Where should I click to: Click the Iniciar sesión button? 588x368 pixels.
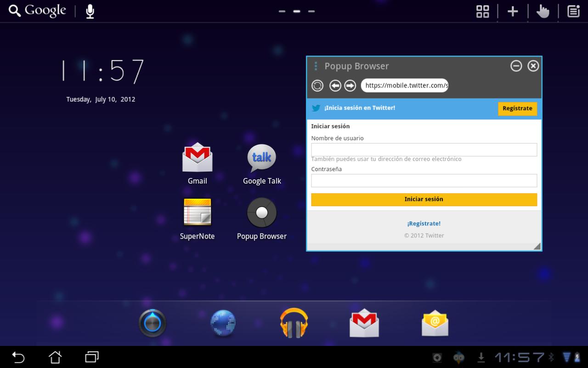[x=424, y=199]
